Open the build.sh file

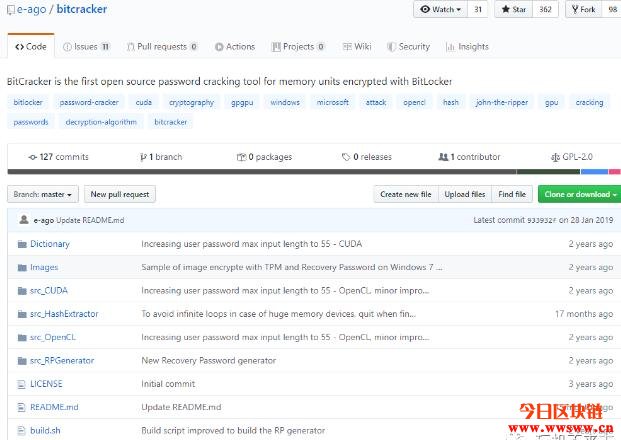point(45,430)
